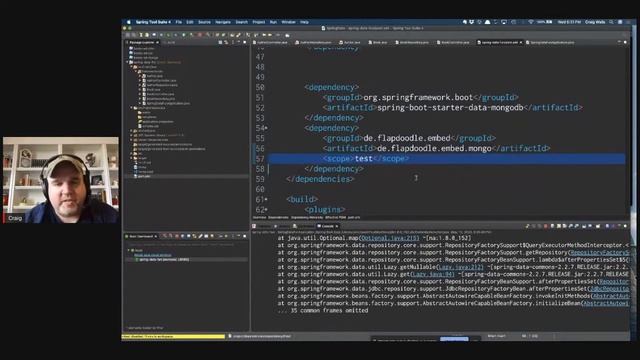Collapse the spring-data-fun project node
This screenshot has height=360, width=640.
[127, 62]
